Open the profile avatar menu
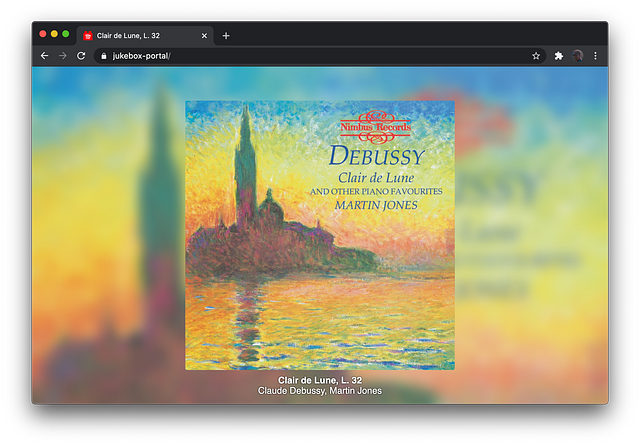 point(578,56)
